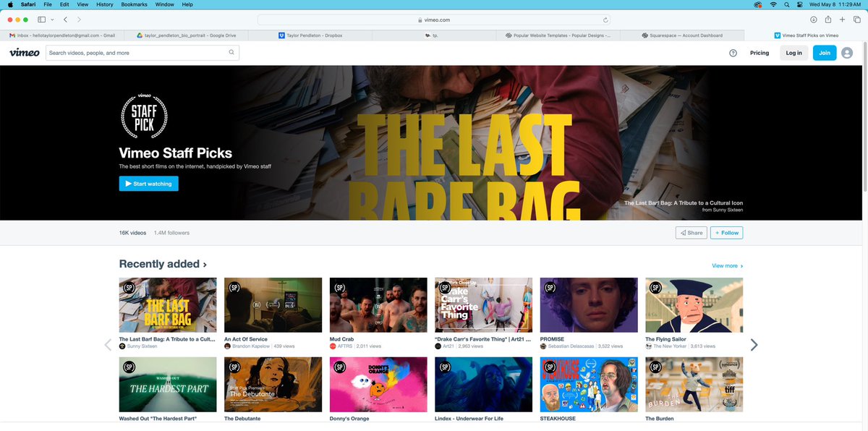Open the Mud Crab video thumbnail
The height and width of the screenshot is (431, 868).
378,304
